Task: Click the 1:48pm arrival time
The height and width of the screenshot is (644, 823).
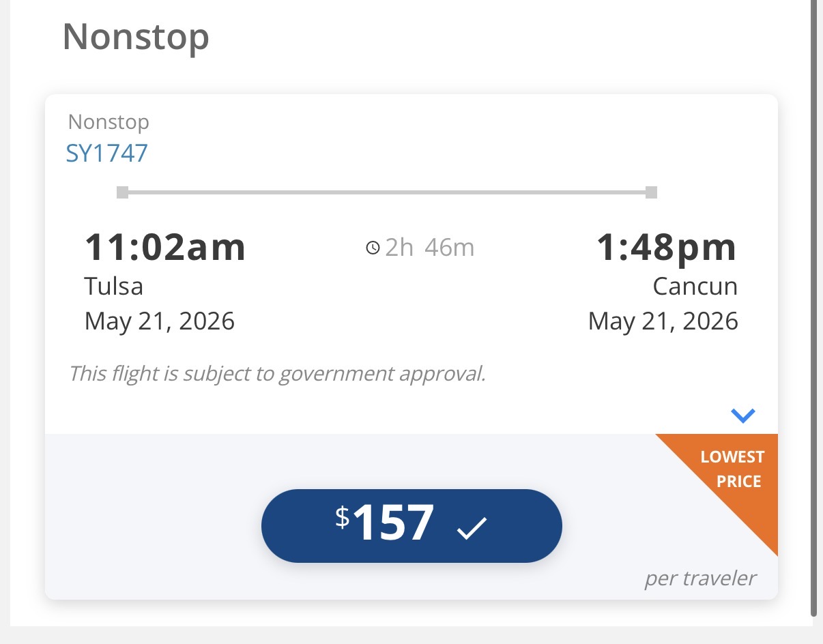Action: [667, 247]
